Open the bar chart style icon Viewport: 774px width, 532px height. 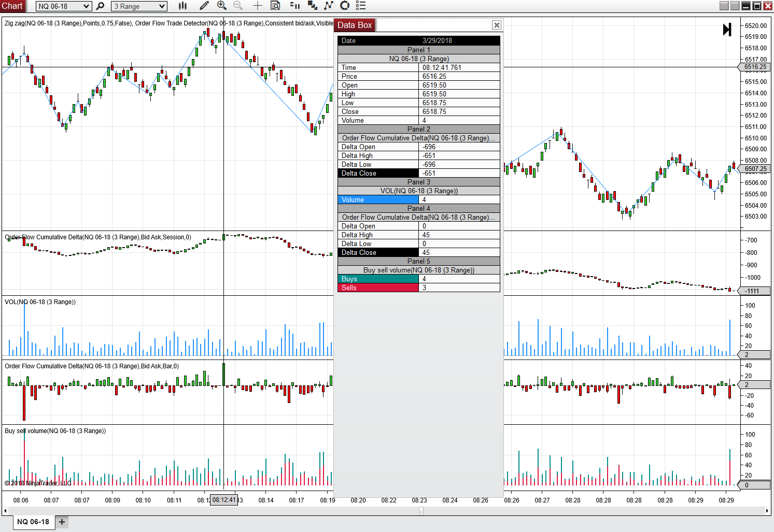[182, 6]
